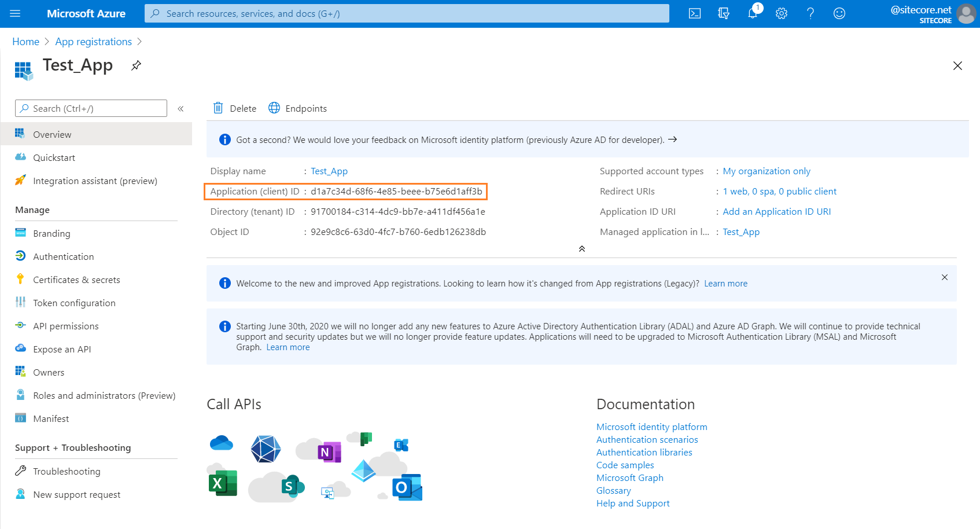
Task: Pin Test_App to the dashboard
Action: 136,65
